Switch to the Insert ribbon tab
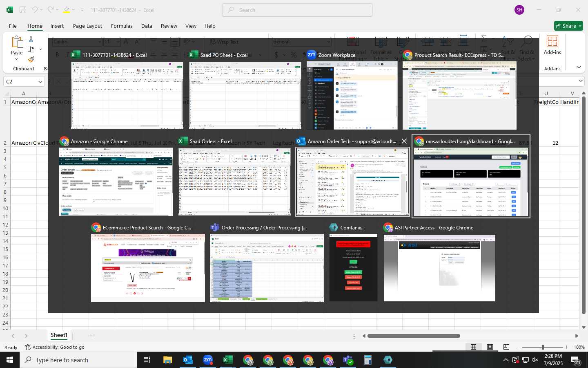The width and height of the screenshot is (588, 368). [x=57, y=26]
